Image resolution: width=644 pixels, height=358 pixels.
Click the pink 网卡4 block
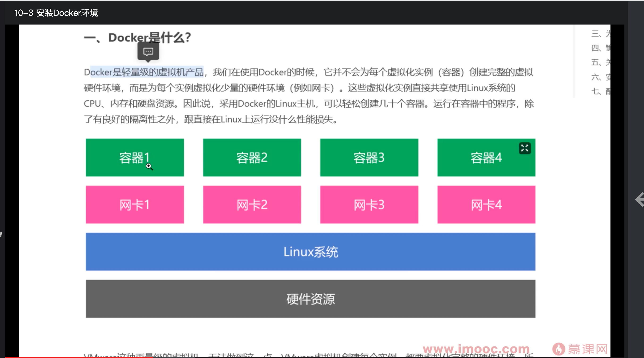(x=486, y=204)
